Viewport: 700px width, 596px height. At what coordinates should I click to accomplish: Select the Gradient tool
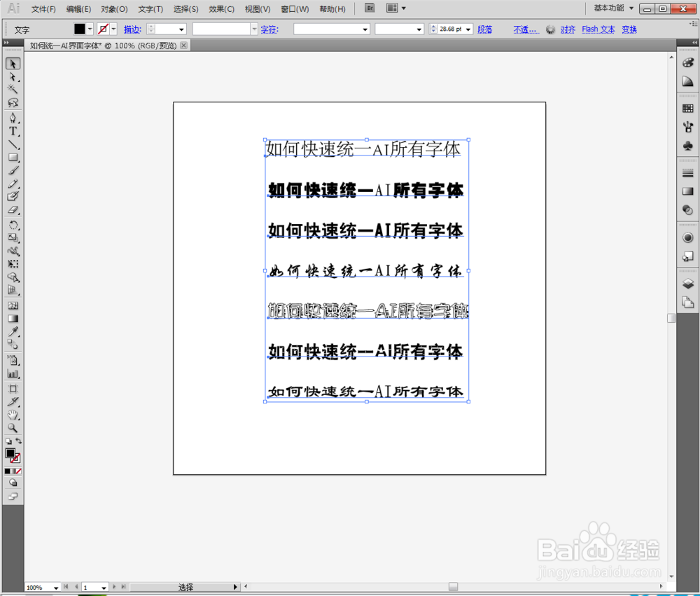point(13,319)
